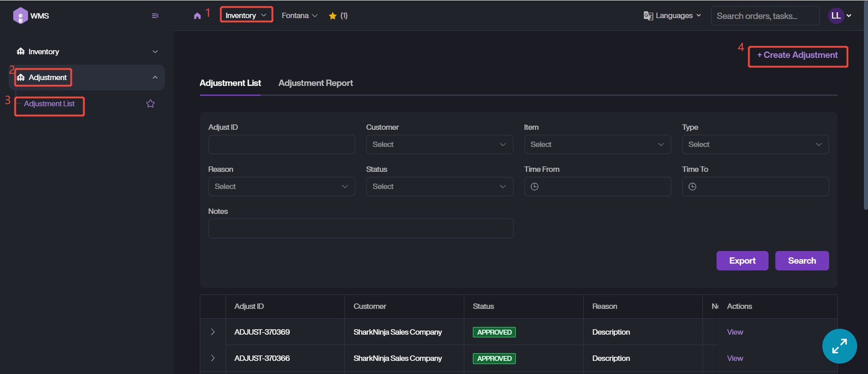Collapse the sidebar using the menu icon
Image resolution: width=868 pixels, height=374 pixels.
[155, 16]
